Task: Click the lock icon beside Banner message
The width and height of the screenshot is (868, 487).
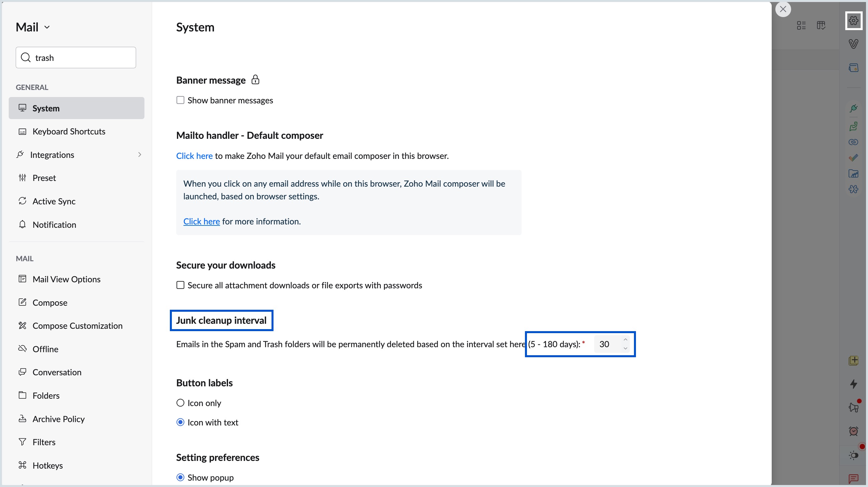Action: click(x=255, y=80)
